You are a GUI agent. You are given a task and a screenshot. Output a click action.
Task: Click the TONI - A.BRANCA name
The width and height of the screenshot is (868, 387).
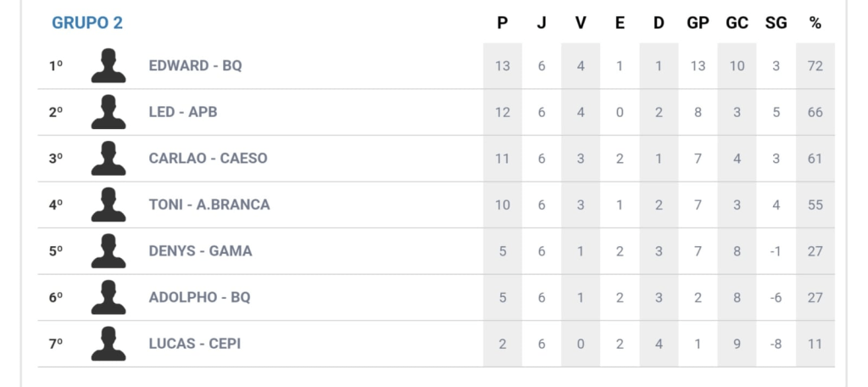point(209,205)
